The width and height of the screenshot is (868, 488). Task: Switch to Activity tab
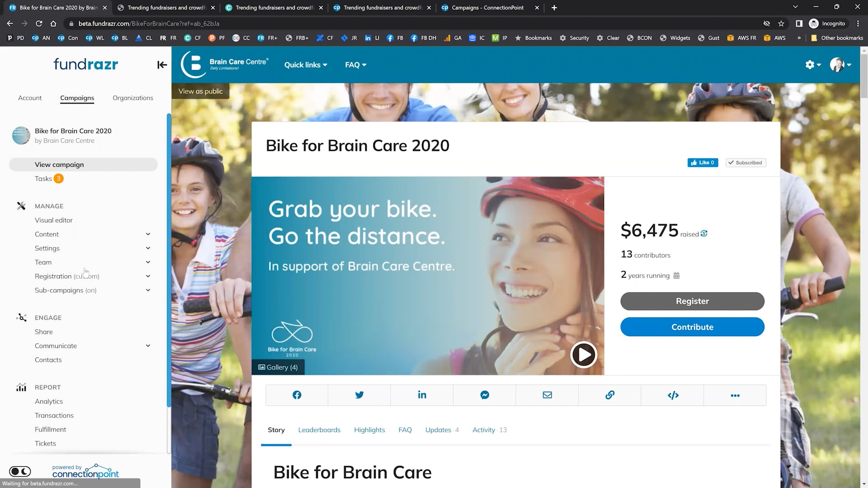coord(489,430)
